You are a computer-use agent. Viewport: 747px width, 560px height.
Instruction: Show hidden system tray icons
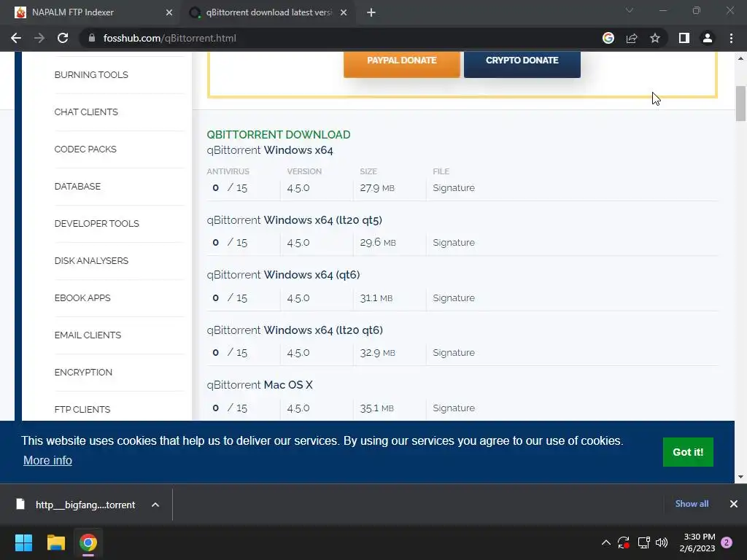pos(606,542)
